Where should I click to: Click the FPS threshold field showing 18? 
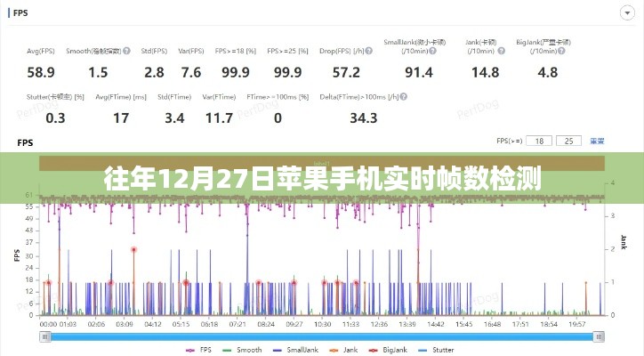537,141
